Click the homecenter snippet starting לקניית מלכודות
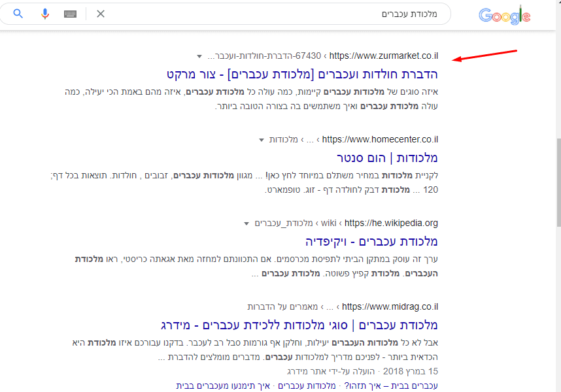Image resolution: width=561 pixels, height=392 pixels. (x=245, y=182)
